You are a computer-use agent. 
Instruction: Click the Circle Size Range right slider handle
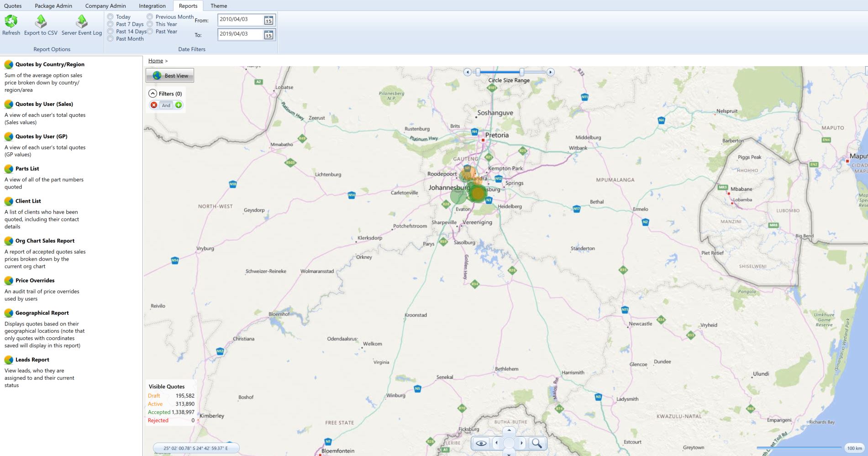click(x=521, y=72)
